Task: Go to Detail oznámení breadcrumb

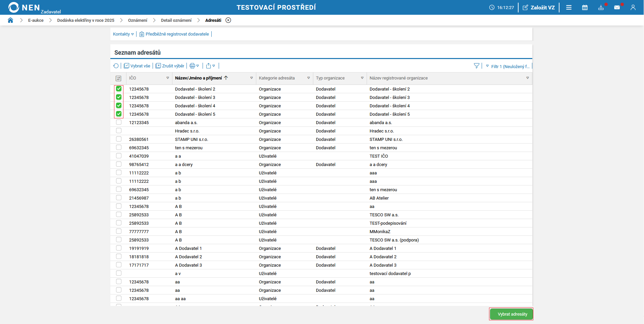Action: (176, 20)
